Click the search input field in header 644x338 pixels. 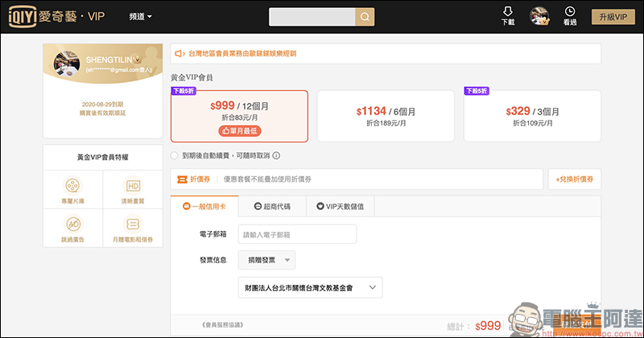[312, 17]
